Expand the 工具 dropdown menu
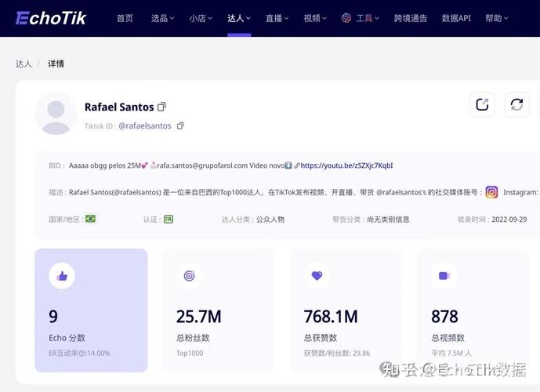The image size is (540, 392). [x=367, y=18]
